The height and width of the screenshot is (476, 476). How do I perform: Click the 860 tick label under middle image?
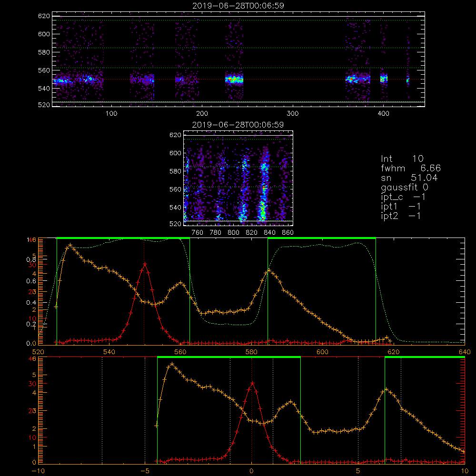pyautogui.click(x=288, y=233)
